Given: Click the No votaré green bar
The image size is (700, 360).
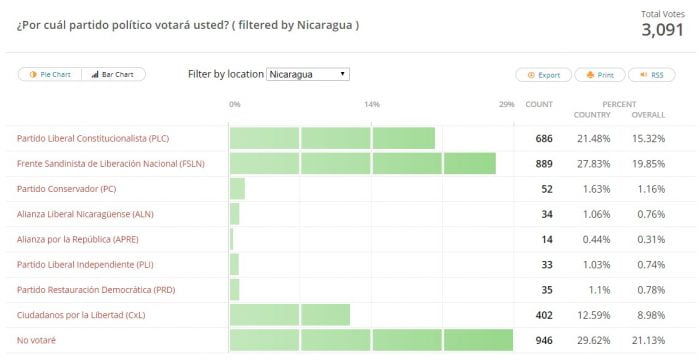Looking at the screenshot, I should [371, 340].
